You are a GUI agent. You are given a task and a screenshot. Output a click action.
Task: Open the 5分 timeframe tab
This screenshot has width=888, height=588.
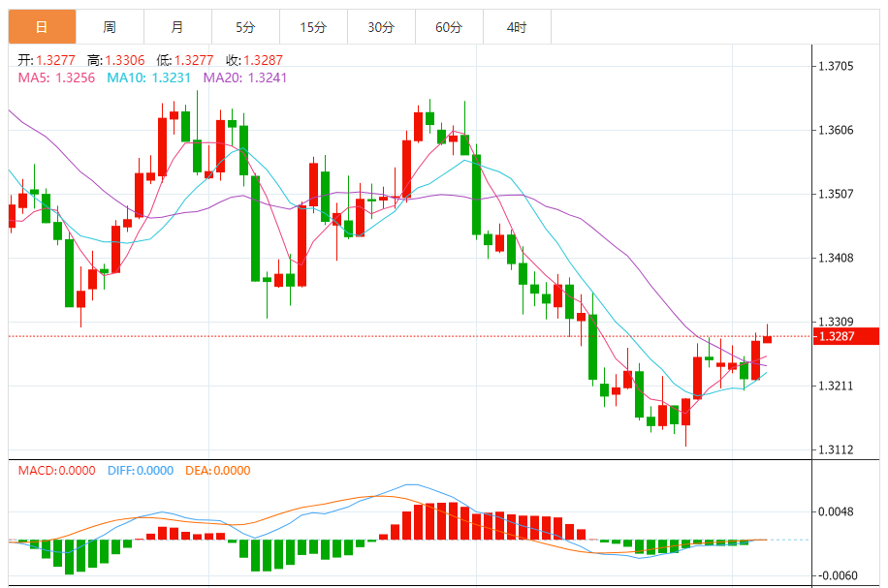tap(246, 26)
